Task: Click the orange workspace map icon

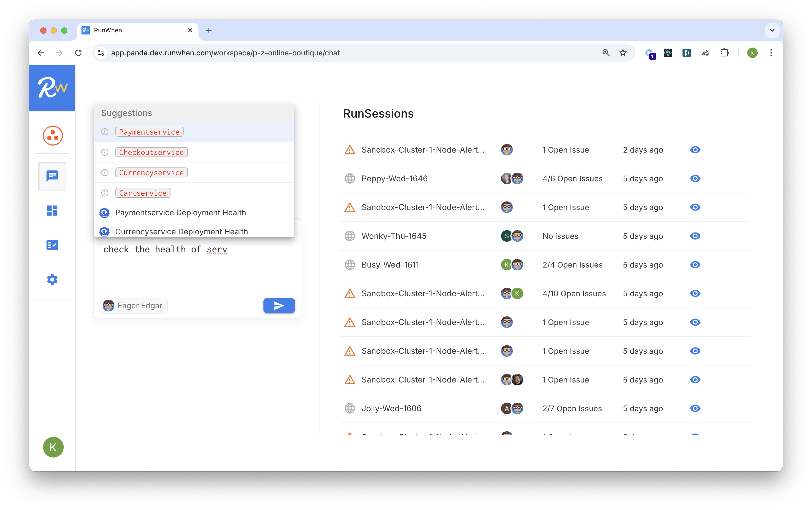Action: coord(52,136)
